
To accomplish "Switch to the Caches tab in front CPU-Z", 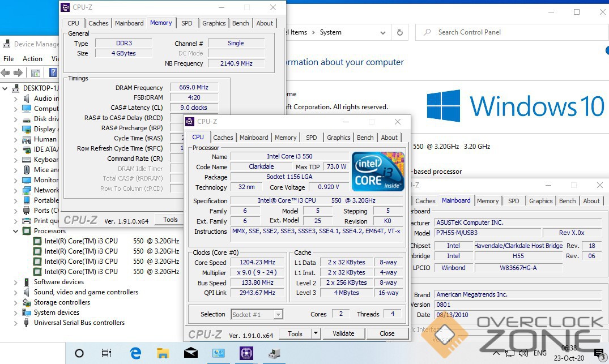I will pos(223,138).
